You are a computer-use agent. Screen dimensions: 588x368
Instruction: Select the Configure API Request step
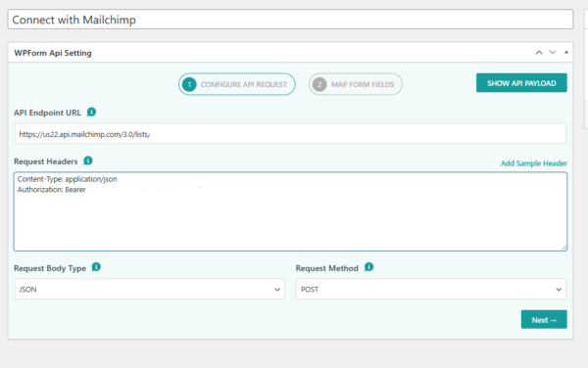pos(237,84)
